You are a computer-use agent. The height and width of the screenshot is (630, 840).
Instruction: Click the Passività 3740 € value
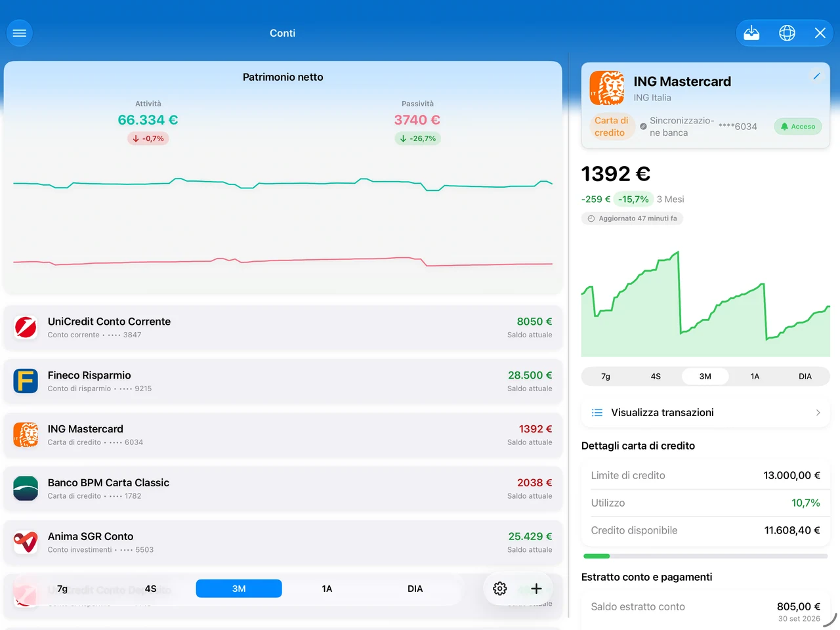[x=417, y=119]
